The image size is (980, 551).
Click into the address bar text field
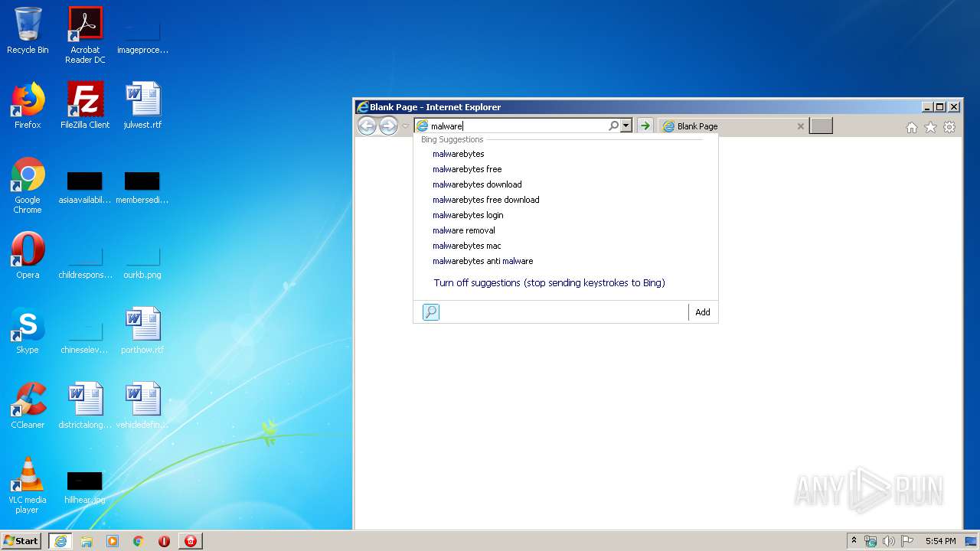coord(518,126)
